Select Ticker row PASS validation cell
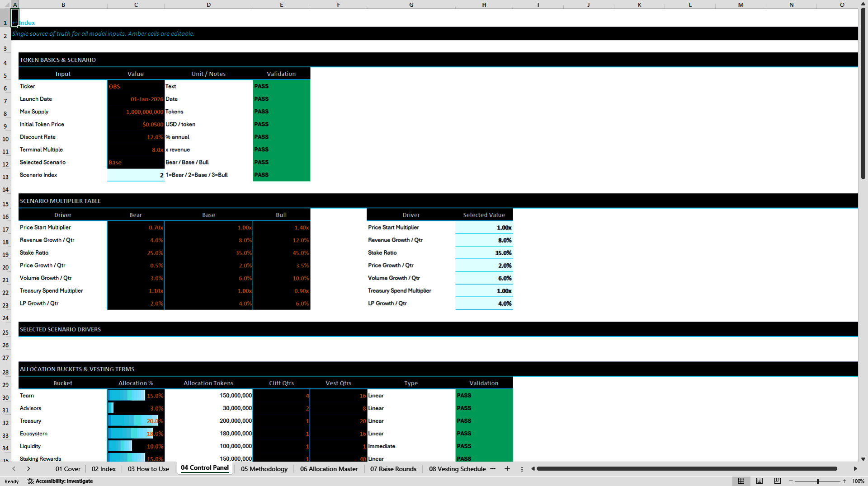The height and width of the screenshot is (486, 868). [x=282, y=86]
